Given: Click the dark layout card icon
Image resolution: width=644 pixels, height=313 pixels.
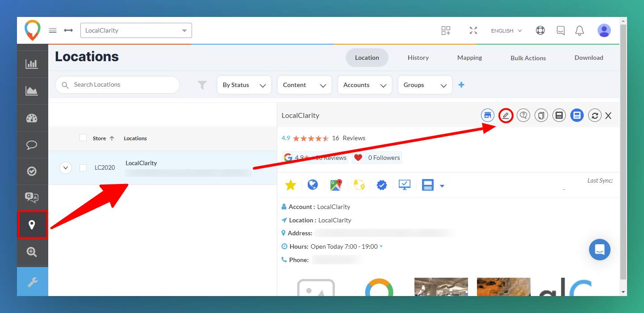Looking at the screenshot, I should click(559, 116).
